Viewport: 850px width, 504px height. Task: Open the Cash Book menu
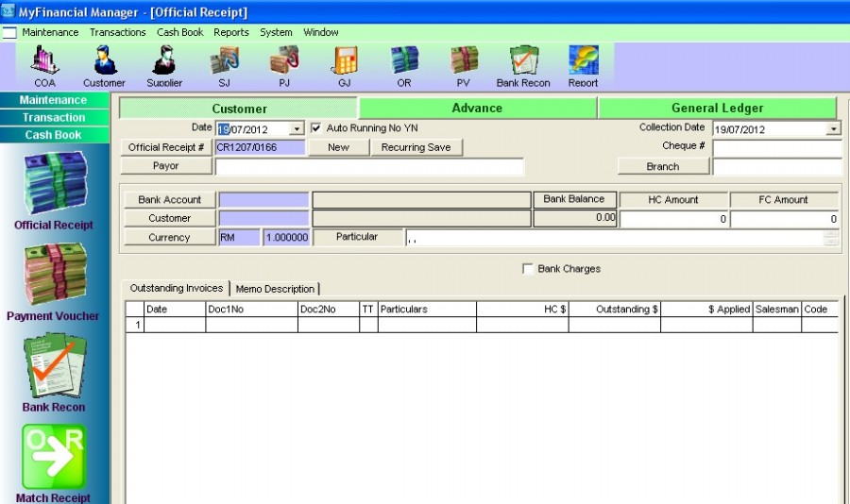tap(180, 32)
